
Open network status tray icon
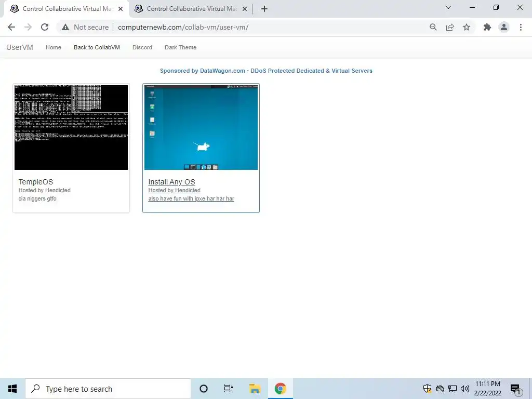453,389
